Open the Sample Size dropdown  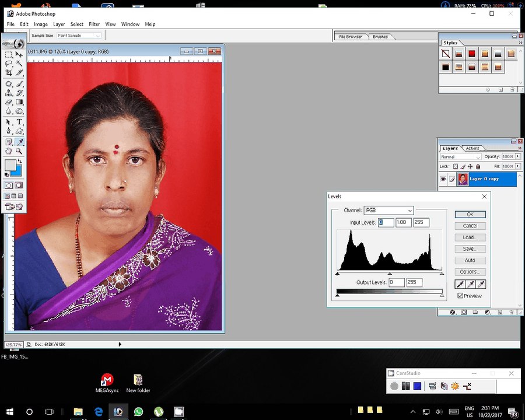79,36
